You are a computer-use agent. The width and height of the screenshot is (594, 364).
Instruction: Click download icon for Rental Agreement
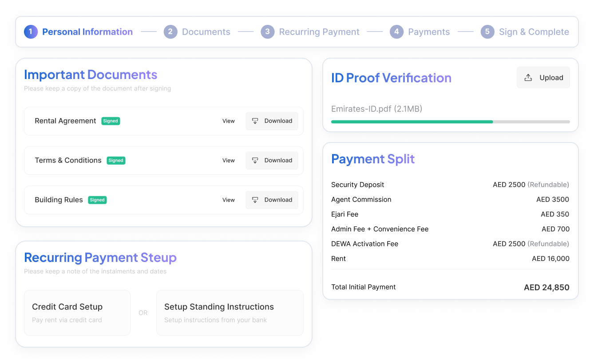255,121
